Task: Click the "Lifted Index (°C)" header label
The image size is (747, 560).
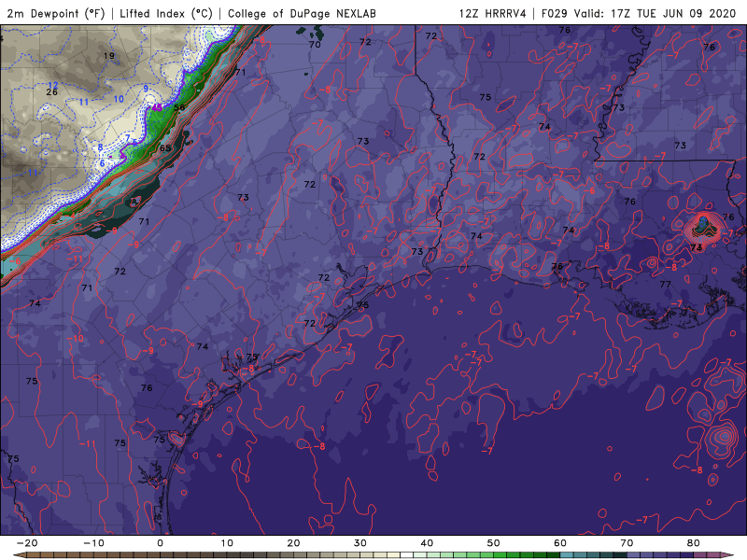Action: [166, 13]
